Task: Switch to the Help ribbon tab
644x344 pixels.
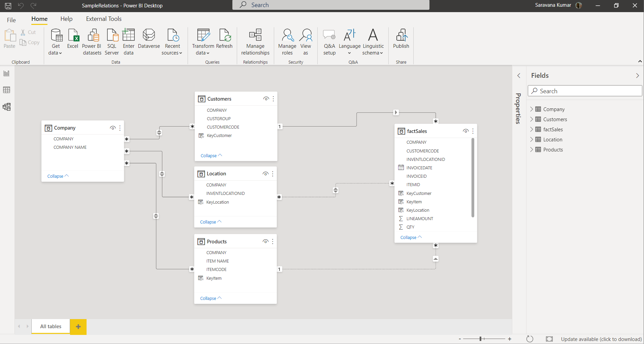Action: pyautogui.click(x=66, y=19)
